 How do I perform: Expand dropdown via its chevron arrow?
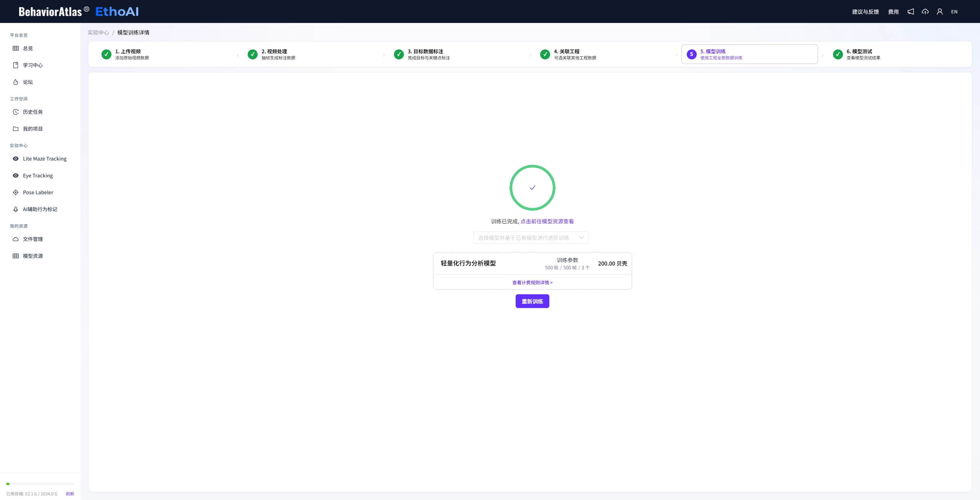[581, 238]
